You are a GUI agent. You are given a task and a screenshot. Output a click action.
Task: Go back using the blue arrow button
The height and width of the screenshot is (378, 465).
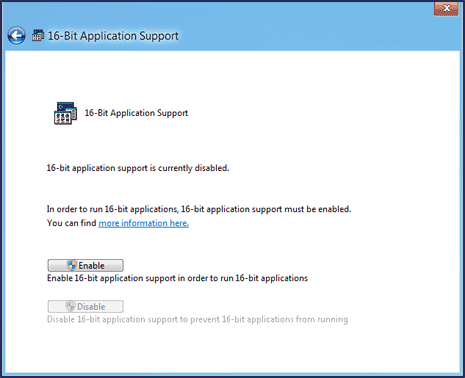16,36
